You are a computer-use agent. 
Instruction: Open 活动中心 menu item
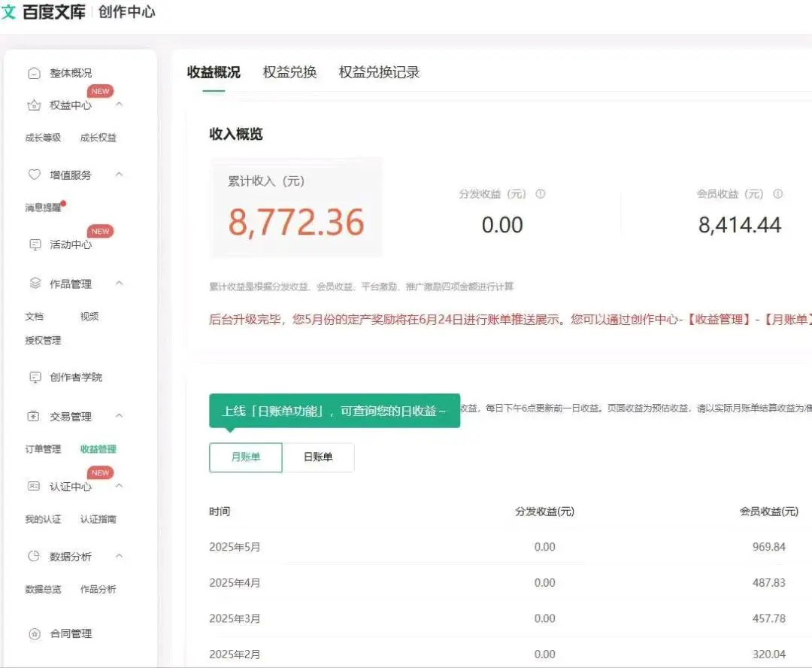coord(71,244)
